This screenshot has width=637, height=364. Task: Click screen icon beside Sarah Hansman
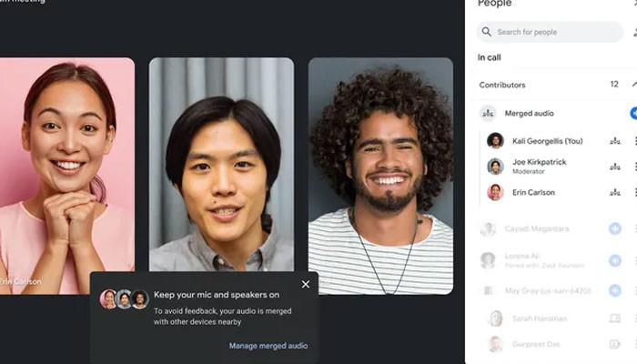pyautogui.click(x=615, y=318)
